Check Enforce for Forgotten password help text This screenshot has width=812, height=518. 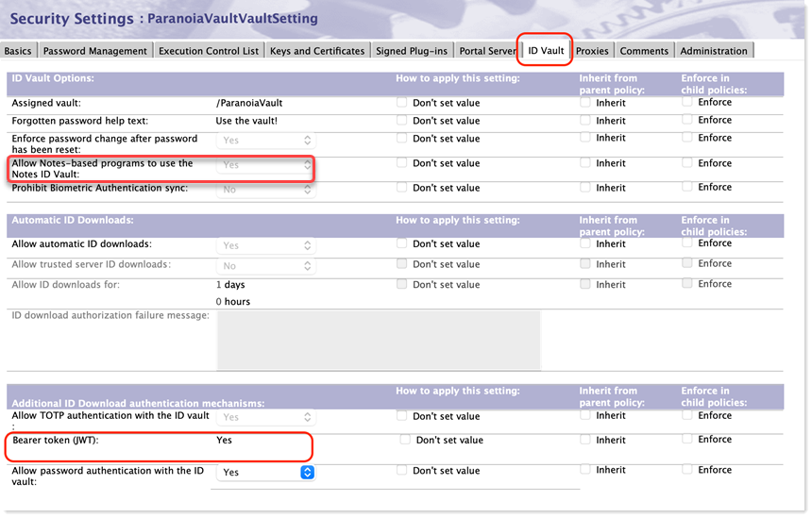click(x=687, y=120)
